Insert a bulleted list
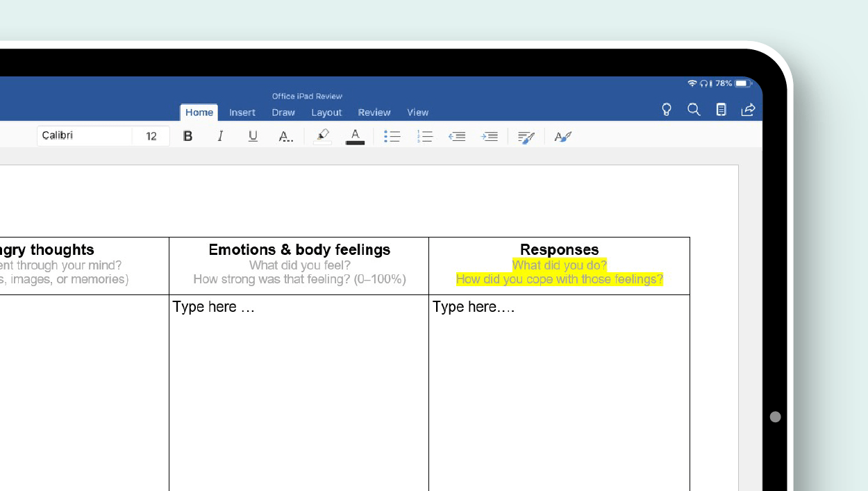868x491 pixels. 392,137
